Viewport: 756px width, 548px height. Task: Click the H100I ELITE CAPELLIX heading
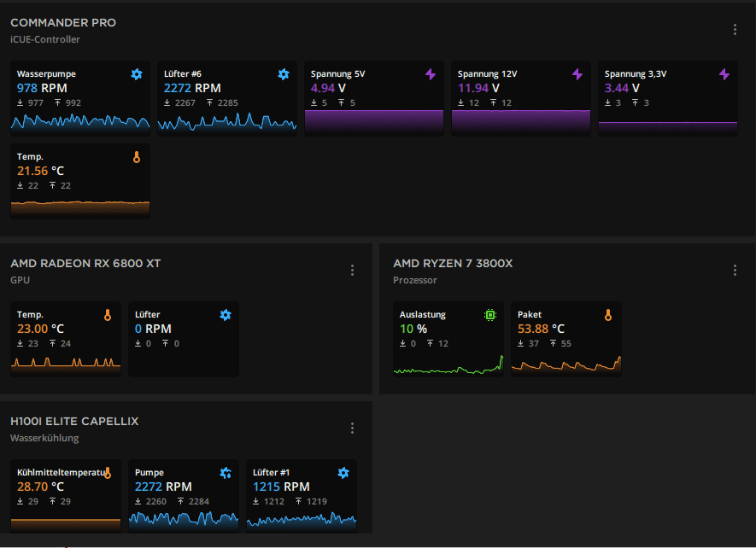pyautogui.click(x=74, y=421)
